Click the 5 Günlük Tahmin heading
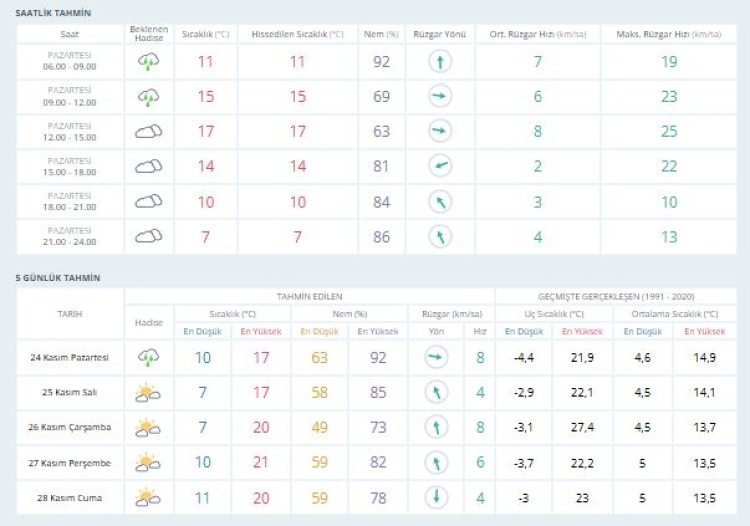The height and width of the screenshot is (526, 750). [x=57, y=277]
